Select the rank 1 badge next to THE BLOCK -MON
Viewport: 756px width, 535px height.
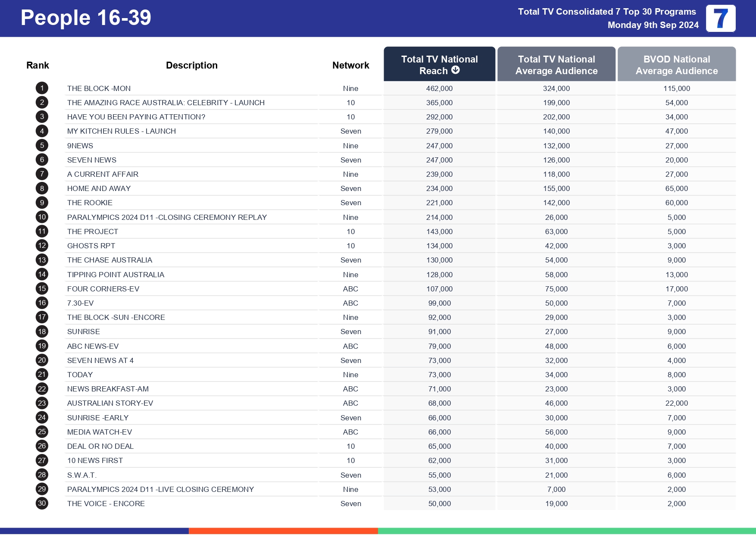tap(41, 88)
